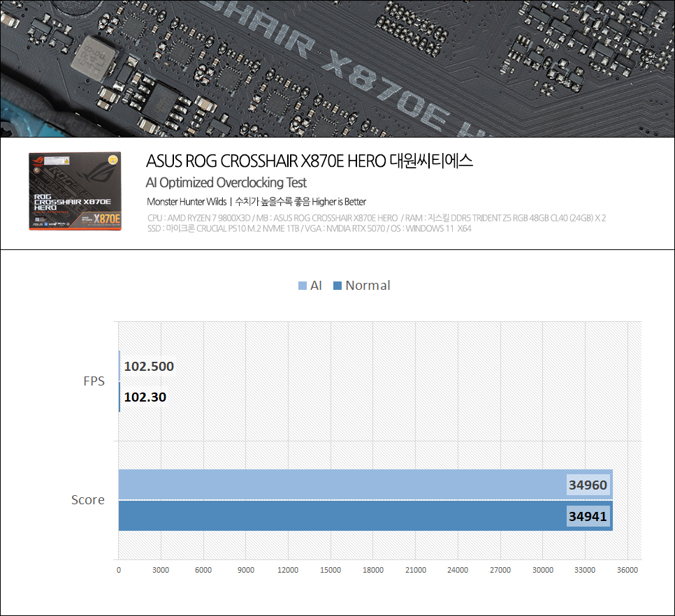This screenshot has width=675, height=616.
Task: Click the AI Optimized Overclocking Test subtitle
Action: pos(226,182)
